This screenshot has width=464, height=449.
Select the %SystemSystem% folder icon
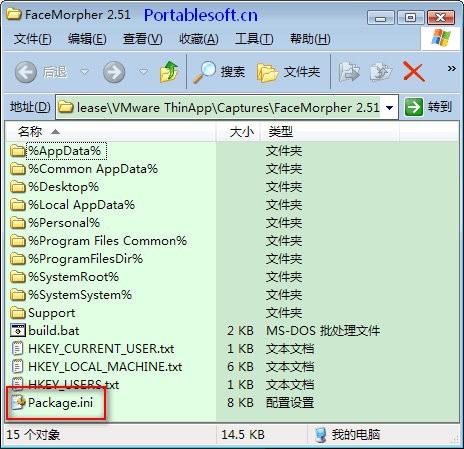point(18,295)
